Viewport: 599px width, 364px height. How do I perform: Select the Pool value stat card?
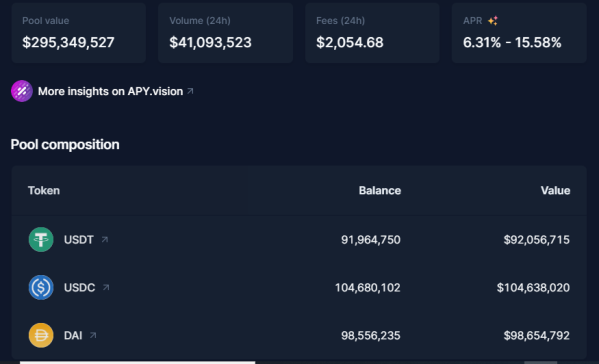(79, 32)
